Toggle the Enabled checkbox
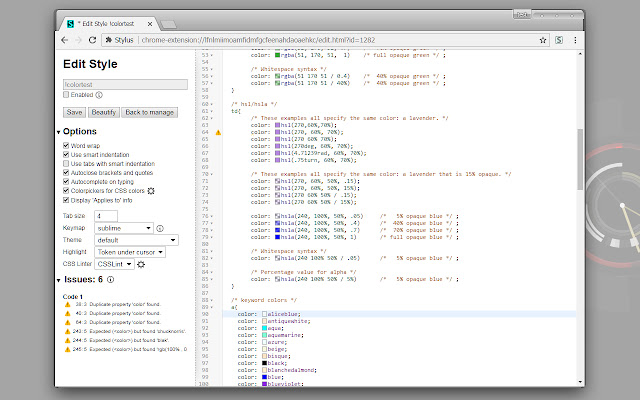640x400 pixels. click(66, 96)
